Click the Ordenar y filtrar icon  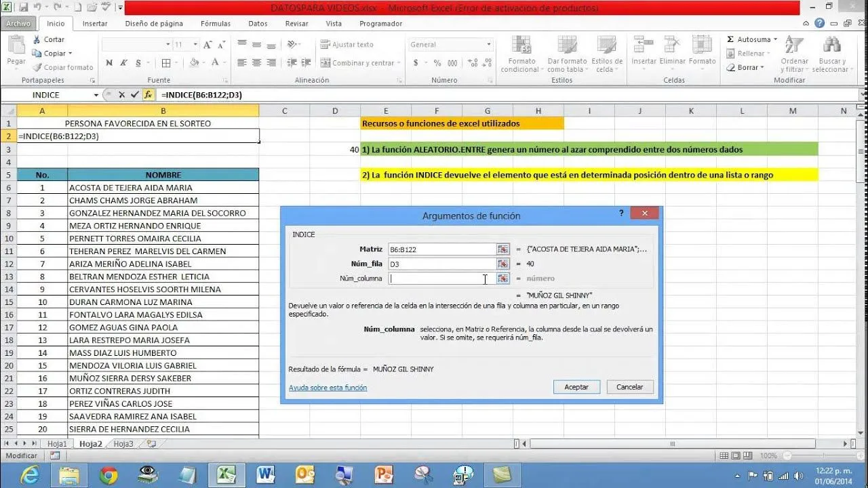pos(793,45)
